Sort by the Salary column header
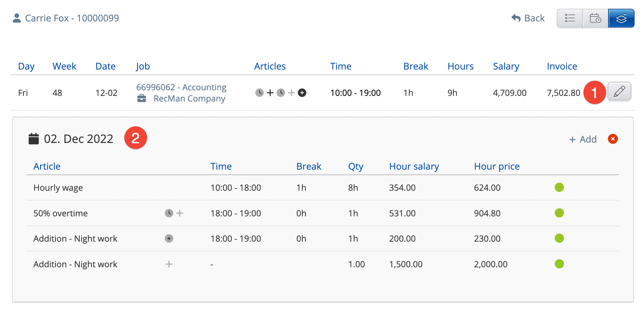Image resolution: width=644 pixels, height=314 pixels. [506, 66]
